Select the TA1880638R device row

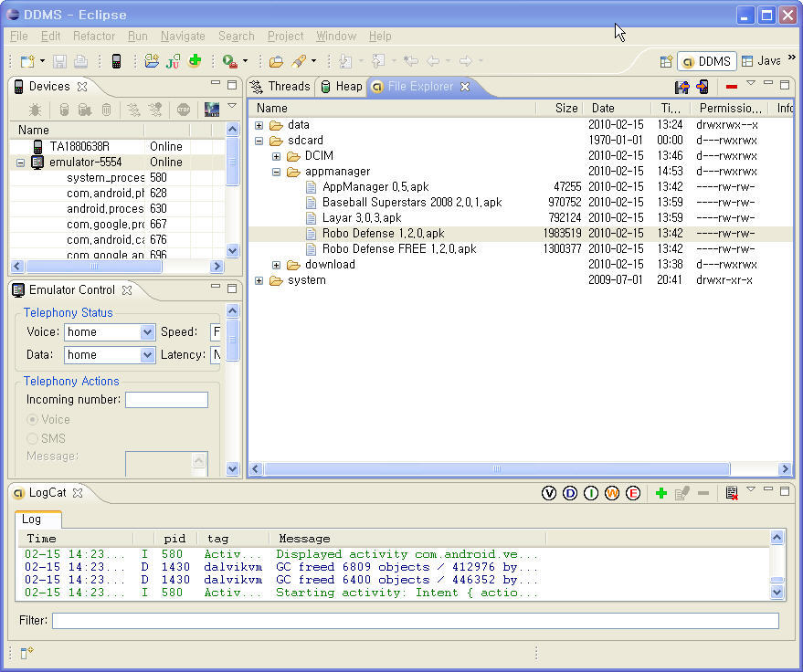pos(117,147)
